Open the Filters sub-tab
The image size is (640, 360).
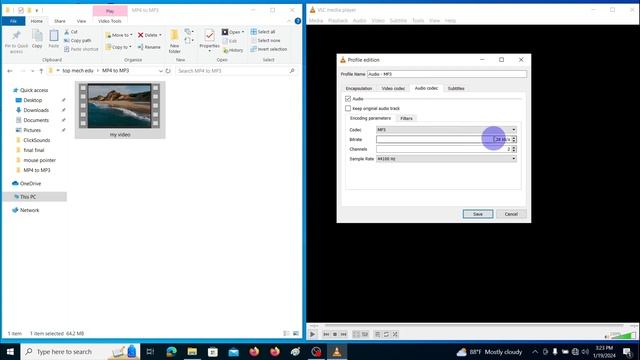[x=406, y=118]
